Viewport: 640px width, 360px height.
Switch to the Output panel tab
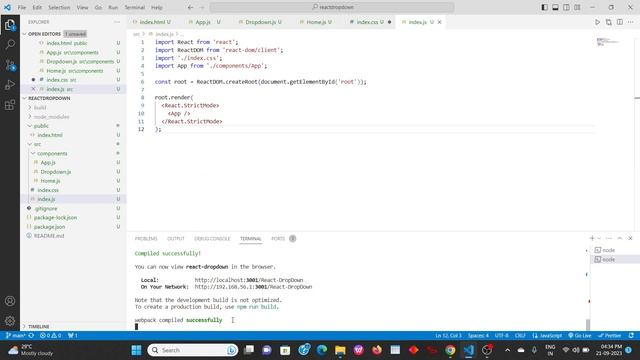tap(176, 239)
